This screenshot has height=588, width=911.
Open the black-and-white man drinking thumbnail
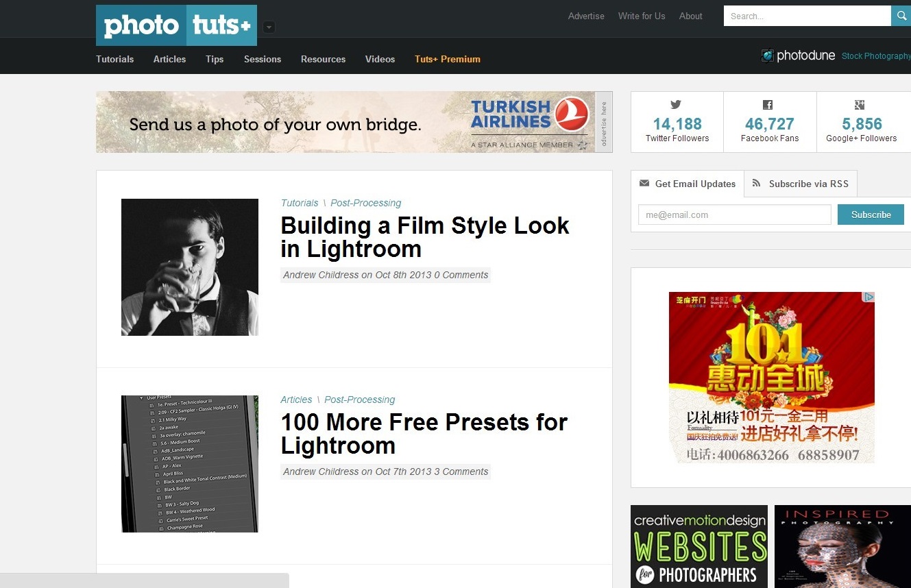click(x=190, y=267)
